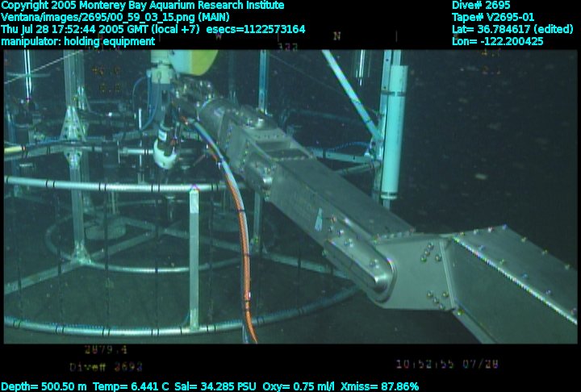Click the 10:52:55 07/28 video overlay timestamp
Viewport: 581px width, 392px height.
pos(447,365)
